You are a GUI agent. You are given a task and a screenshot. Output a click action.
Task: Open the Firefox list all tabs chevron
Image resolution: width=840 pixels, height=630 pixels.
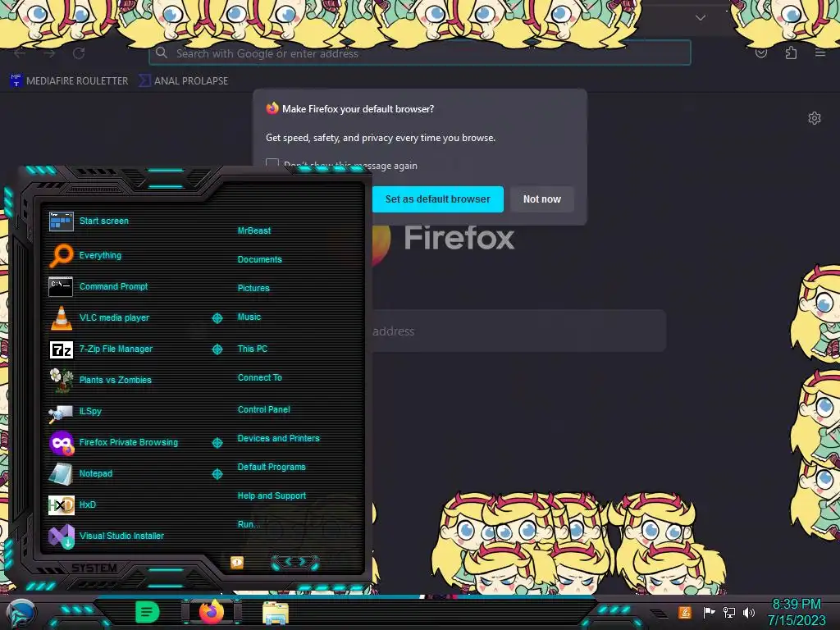701,17
